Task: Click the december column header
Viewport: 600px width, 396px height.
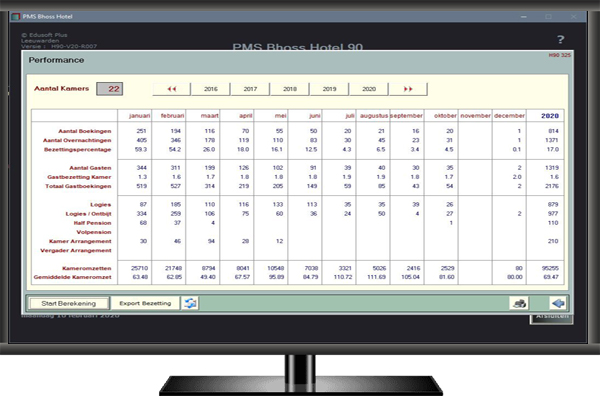Action: click(509, 116)
